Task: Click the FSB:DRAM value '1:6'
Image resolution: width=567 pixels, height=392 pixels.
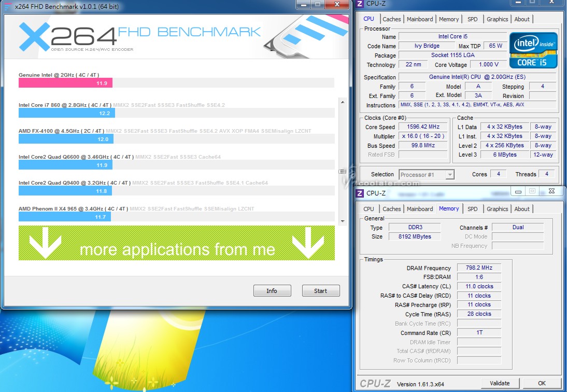Action: 479,277
